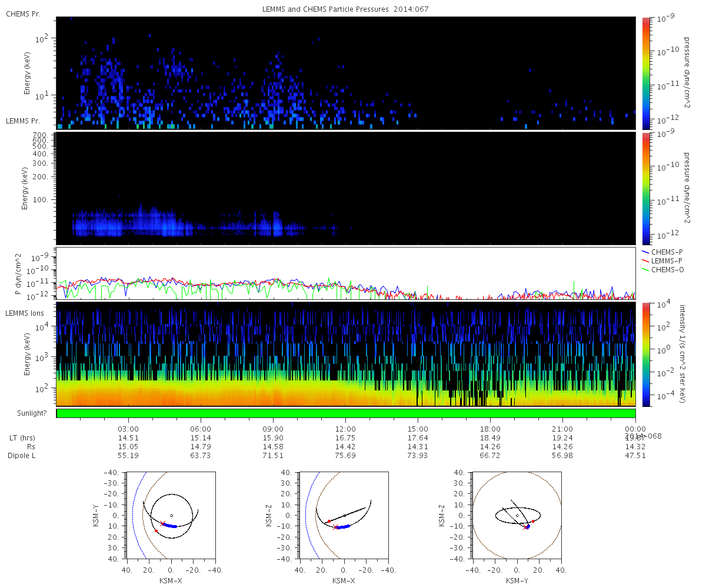706x588 pixels.
Task: Click the Dipole L row label
Action: tap(23, 456)
